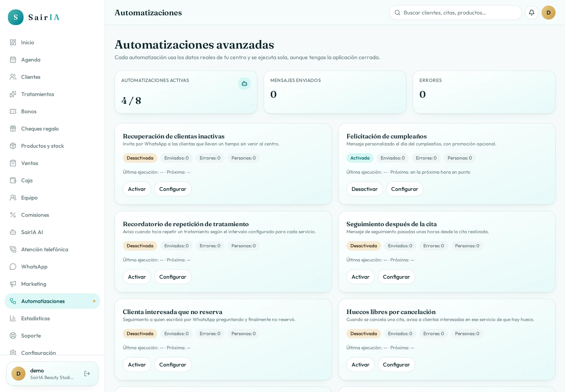Configure Felicitación de cumpleaños
Image resolution: width=565 pixels, height=392 pixels.
(x=404, y=189)
